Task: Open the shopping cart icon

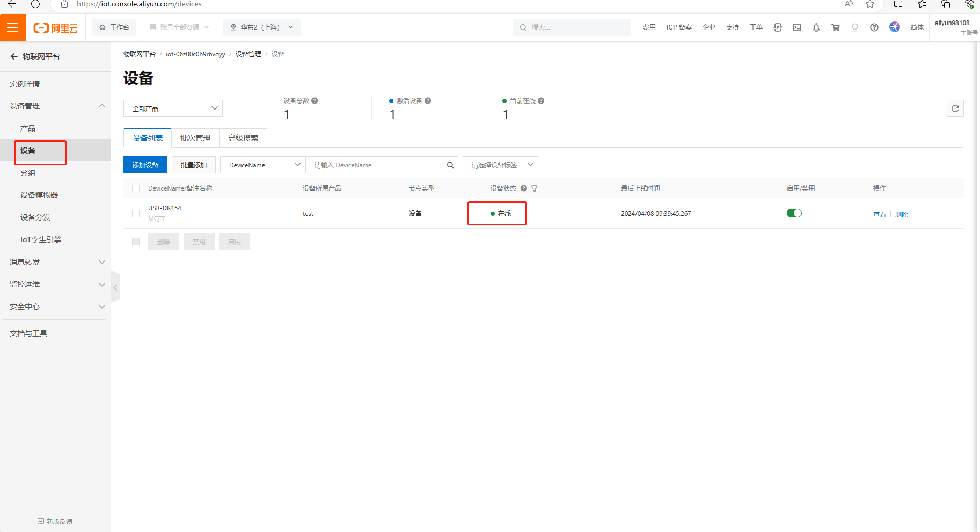Action: (835, 27)
